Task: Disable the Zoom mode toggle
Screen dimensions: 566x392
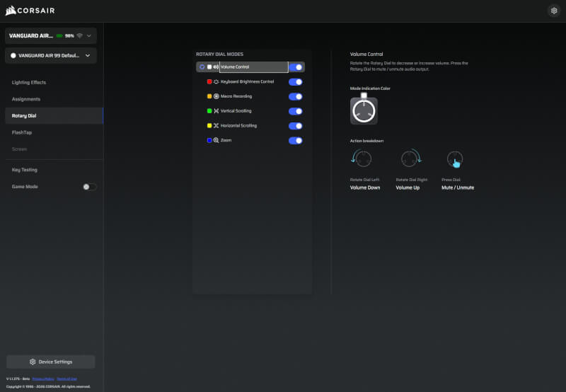Action: pos(295,140)
